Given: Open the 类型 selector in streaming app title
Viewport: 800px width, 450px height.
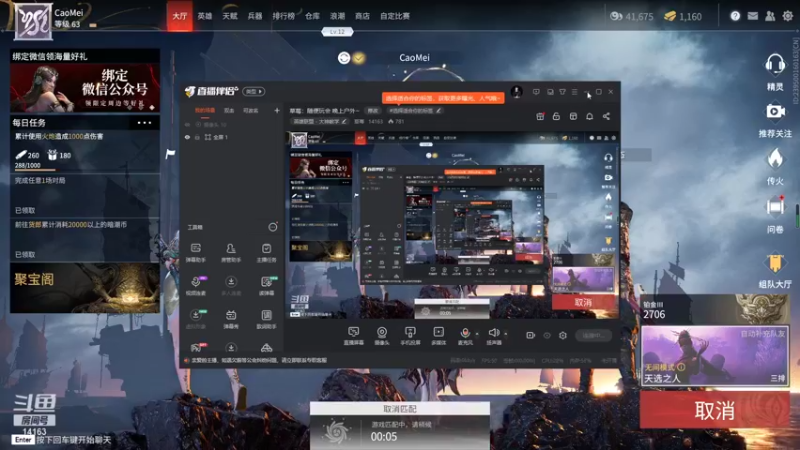Looking at the screenshot, I should [x=254, y=91].
